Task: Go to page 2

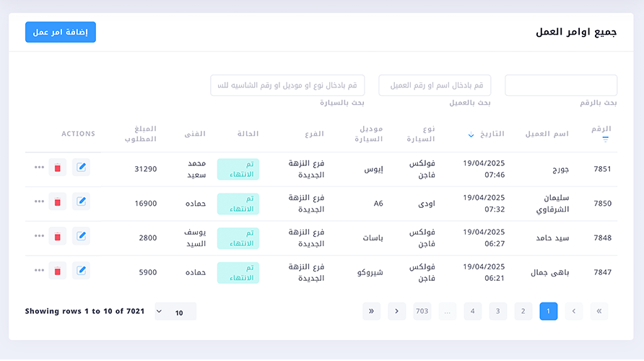Action: [x=523, y=311]
